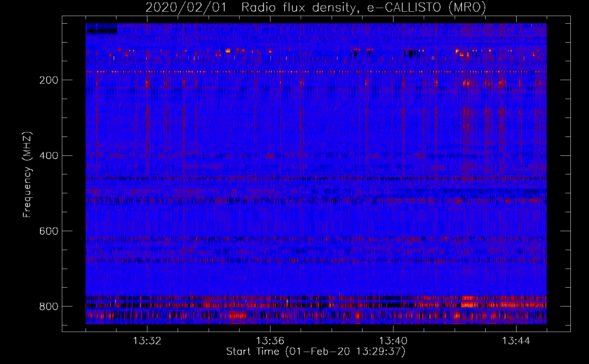Image resolution: width=589 pixels, height=364 pixels.
Task: Click the 200 frequency tick label
Action: coord(49,80)
